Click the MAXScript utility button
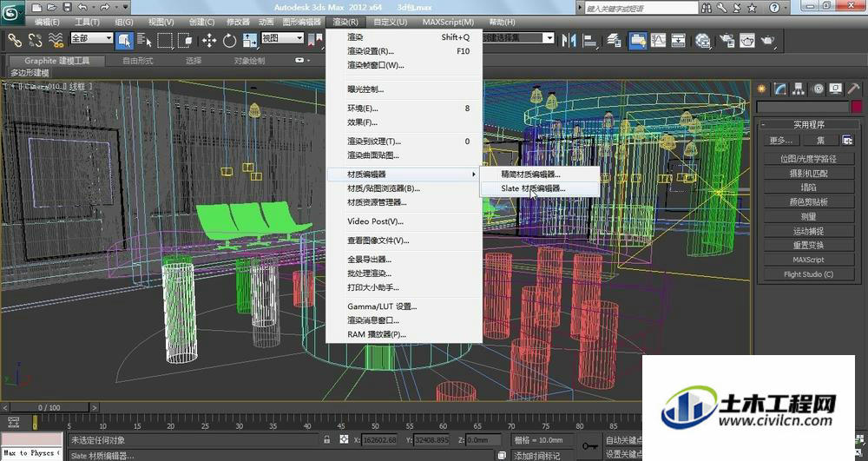The width and height of the screenshot is (868, 461). click(x=808, y=260)
